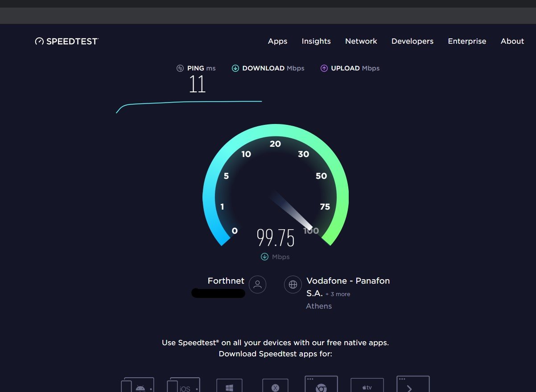Select the Forthnet provider name
This screenshot has width=536, height=392.
226,281
